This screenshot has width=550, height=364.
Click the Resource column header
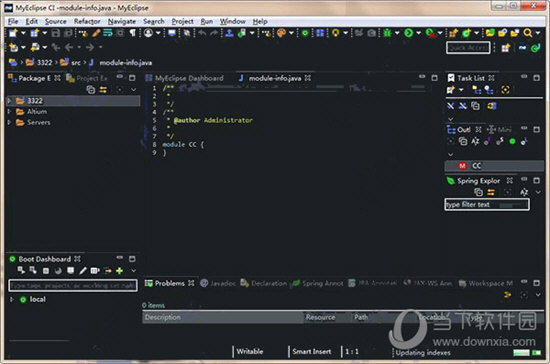pos(327,317)
